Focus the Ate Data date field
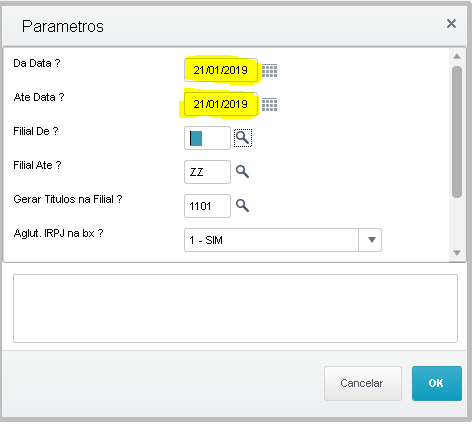The width and height of the screenshot is (472, 427). (221, 104)
